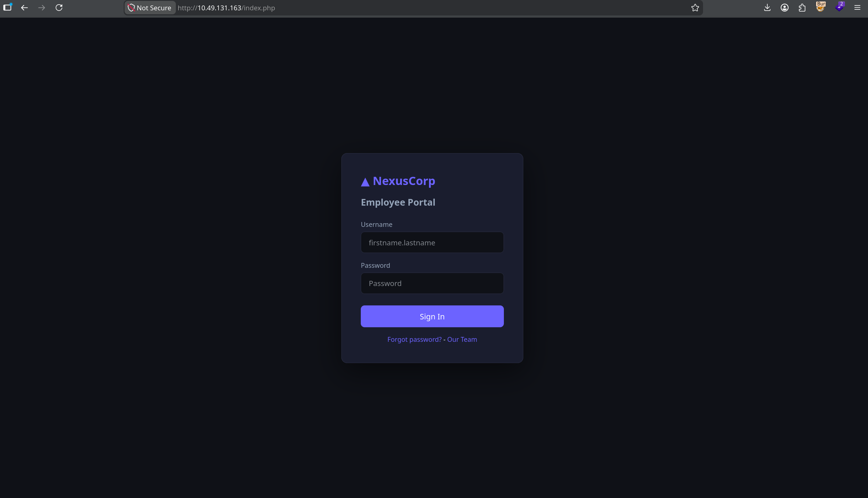Click the Username input field
868x498 pixels.
[x=432, y=243]
